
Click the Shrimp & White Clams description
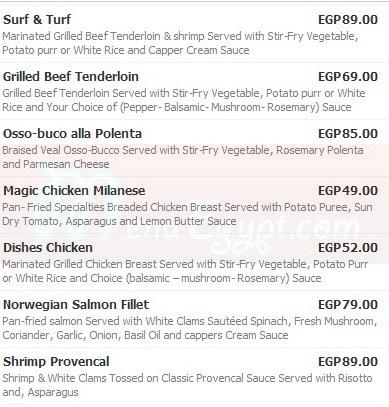pos(187,385)
